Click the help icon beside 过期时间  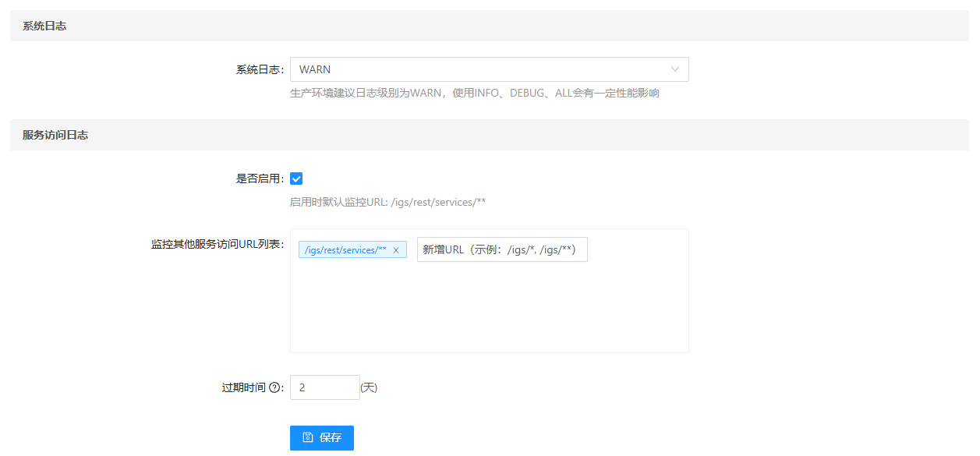[x=274, y=387]
